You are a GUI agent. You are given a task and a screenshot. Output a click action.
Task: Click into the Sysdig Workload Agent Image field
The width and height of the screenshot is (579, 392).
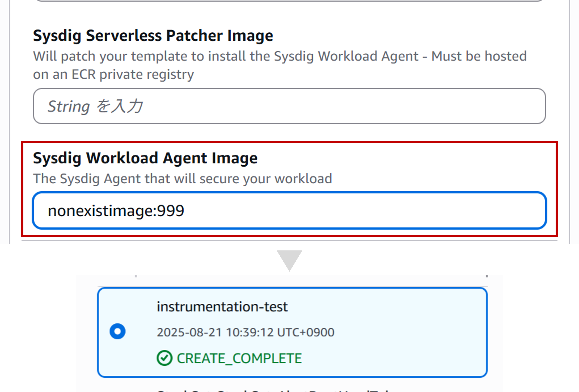(x=289, y=210)
